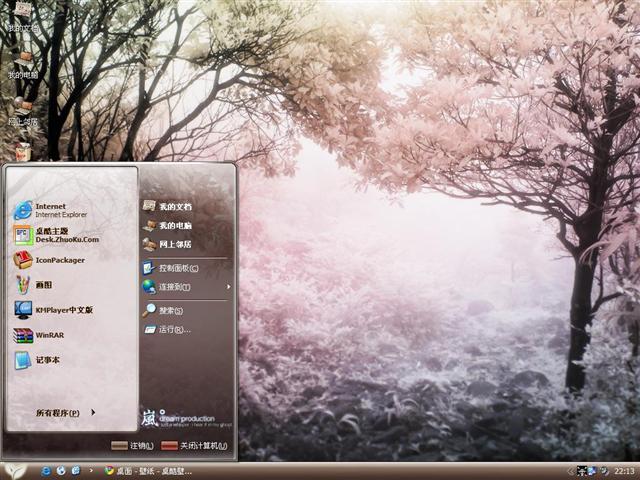This screenshot has height=480, width=640.
Task: Expand 所有程序(P) all programs
Action: pos(65,413)
